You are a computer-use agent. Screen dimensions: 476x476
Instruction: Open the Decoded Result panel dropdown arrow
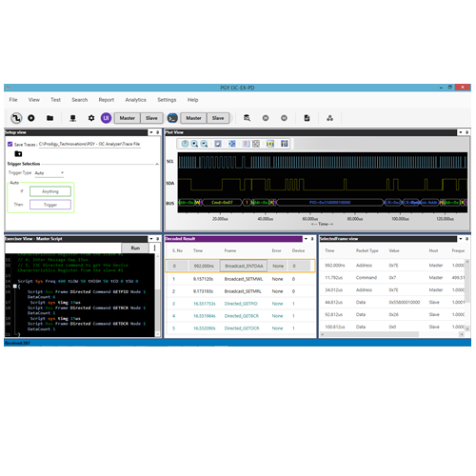(306, 239)
